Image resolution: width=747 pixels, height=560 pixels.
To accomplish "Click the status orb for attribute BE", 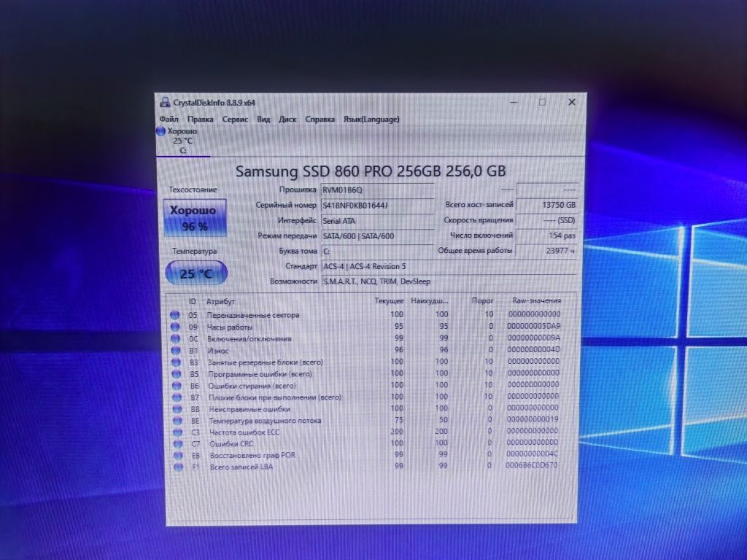I will point(178,421).
